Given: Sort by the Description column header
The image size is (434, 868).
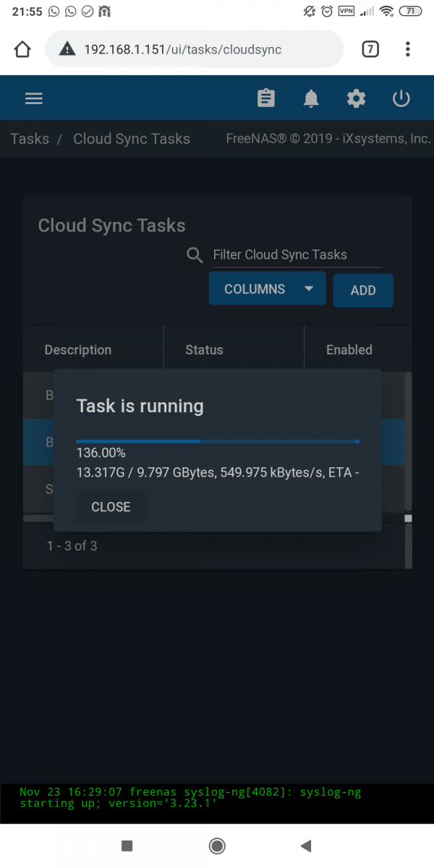Looking at the screenshot, I should pyautogui.click(x=78, y=350).
